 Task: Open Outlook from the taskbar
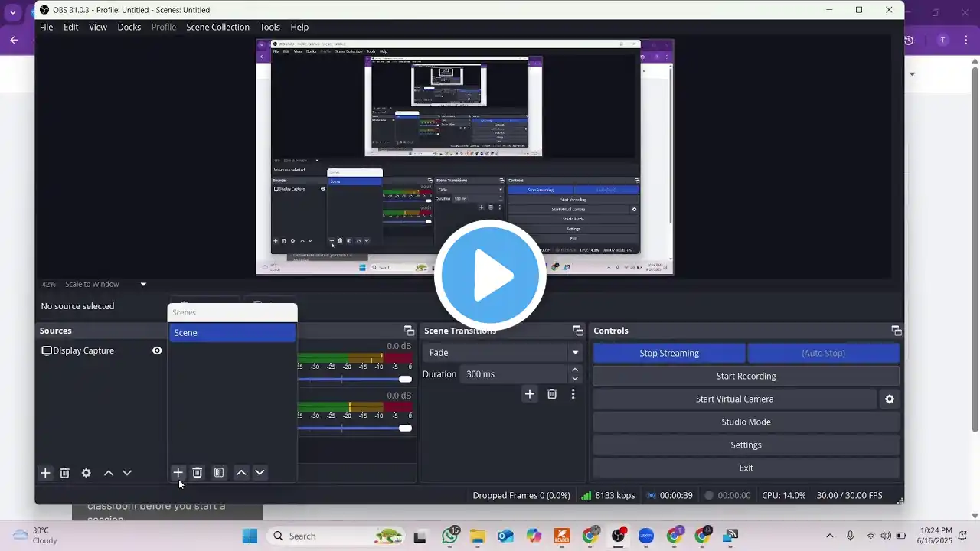(505, 536)
